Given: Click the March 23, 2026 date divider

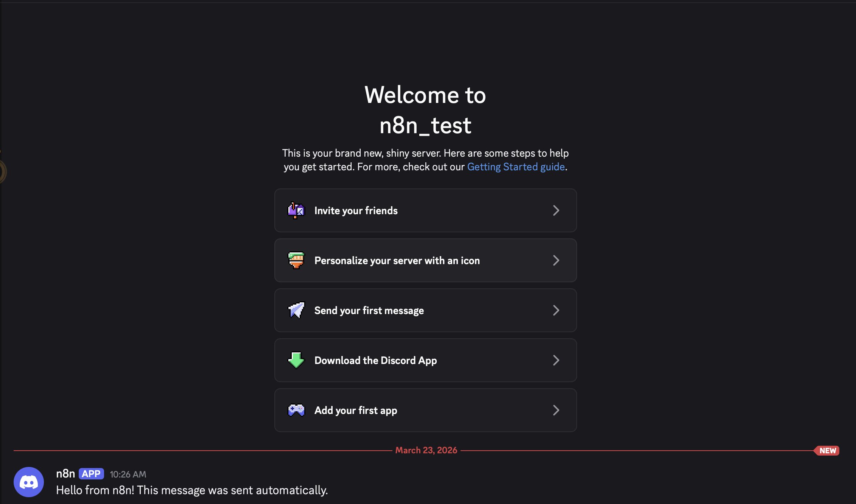Looking at the screenshot, I should 426,450.
